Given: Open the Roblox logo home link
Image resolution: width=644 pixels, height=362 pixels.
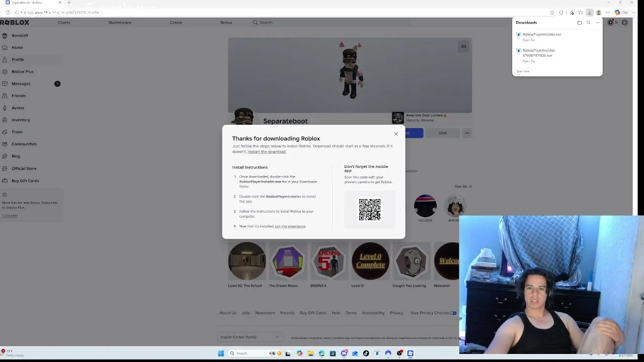Looking at the screenshot, I should pyautogui.click(x=15, y=23).
